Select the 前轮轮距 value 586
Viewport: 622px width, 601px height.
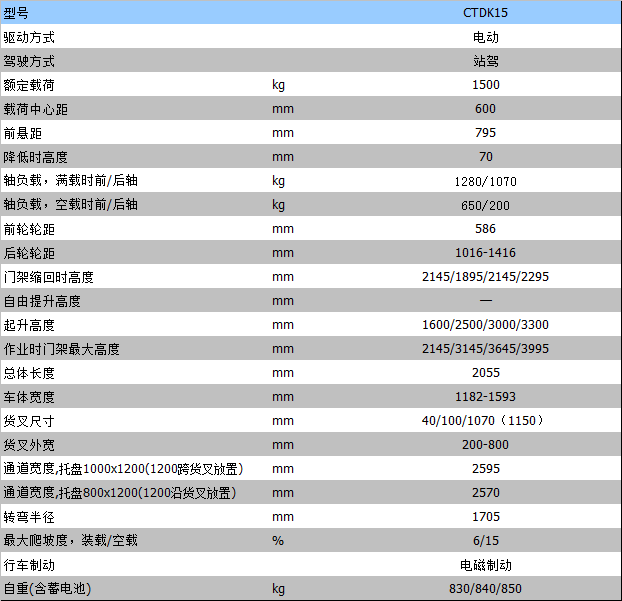(485, 229)
